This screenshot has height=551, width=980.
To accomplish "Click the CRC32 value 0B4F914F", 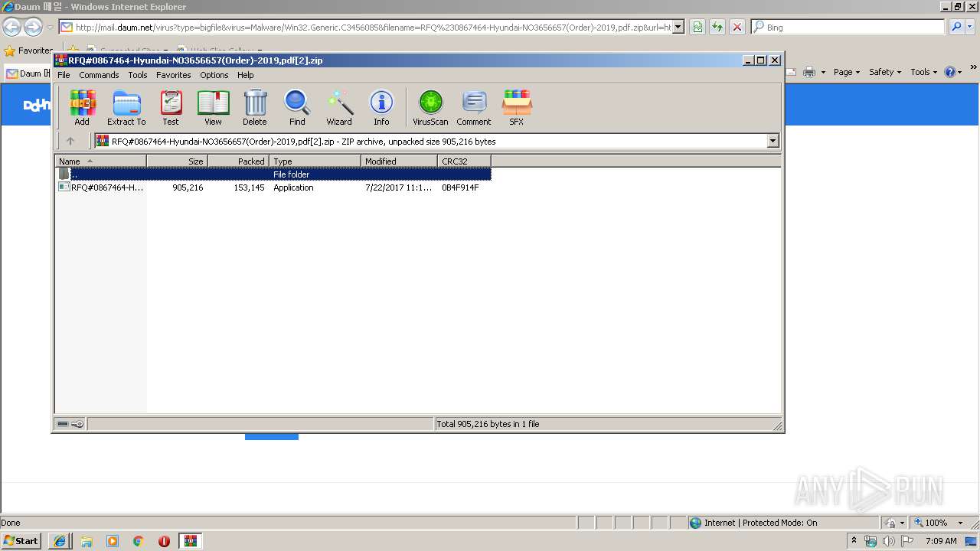I will [x=460, y=187].
